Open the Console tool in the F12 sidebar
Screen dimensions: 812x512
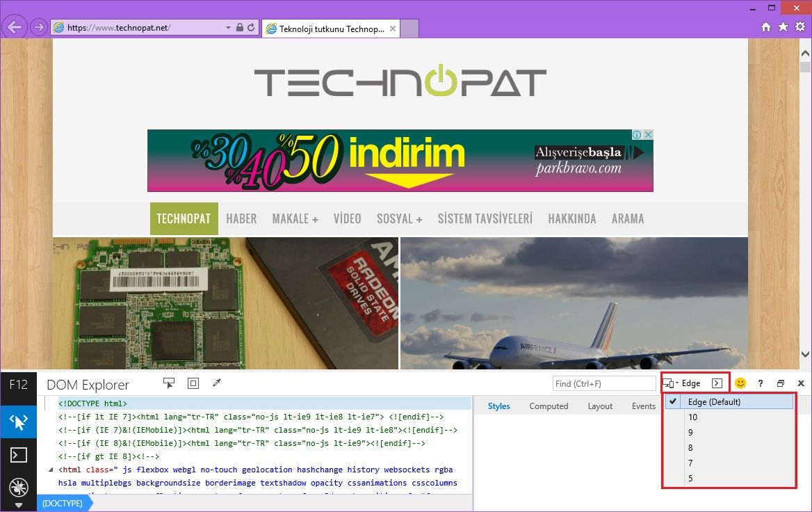[x=18, y=455]
